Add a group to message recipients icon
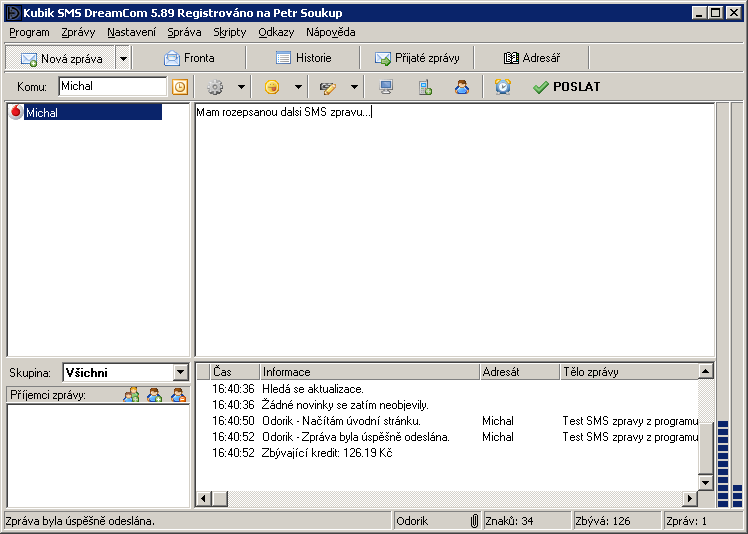 pyautogui.click(x=131, y=395)
